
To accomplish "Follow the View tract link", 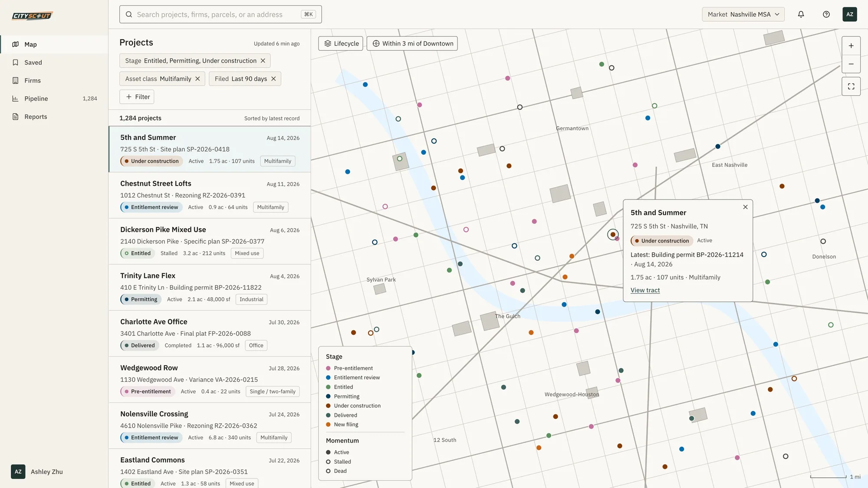I will coord(645,290).
